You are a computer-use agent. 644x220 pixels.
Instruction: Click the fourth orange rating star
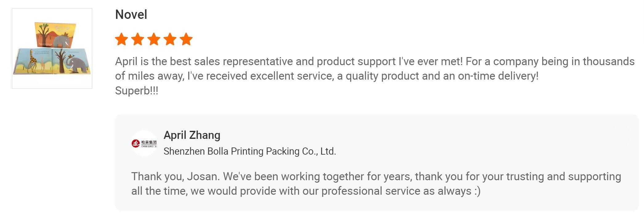coord(170,39)
